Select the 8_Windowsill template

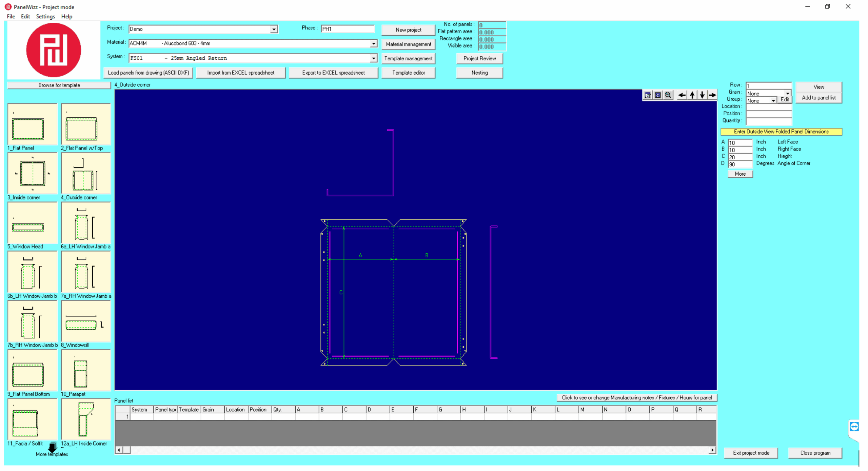pyautogui.click(x=86, y=321)
